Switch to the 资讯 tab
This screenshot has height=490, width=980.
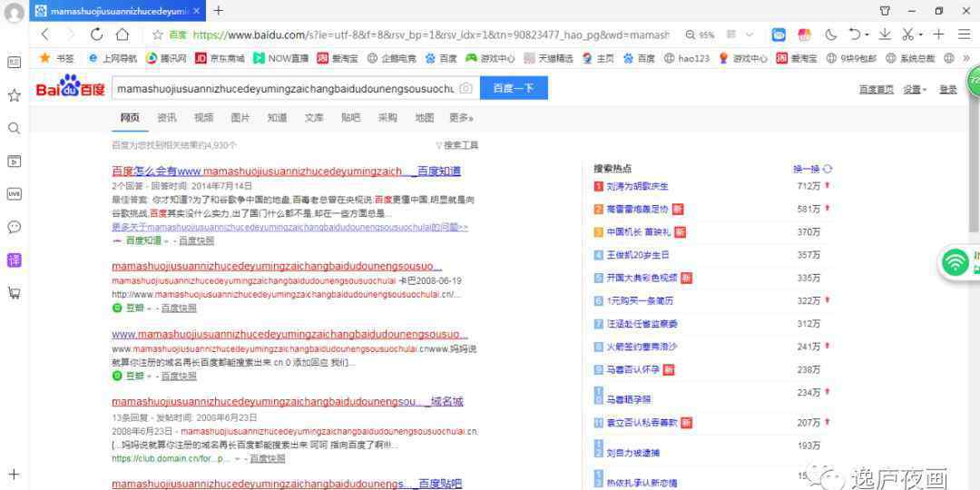click(x=167, y=117)
